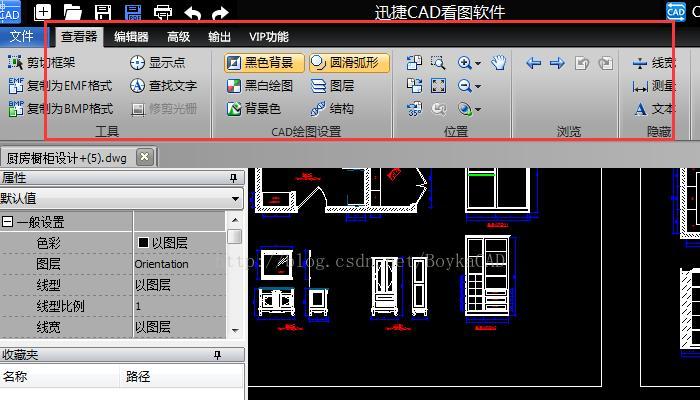Activate the hand pan tool
This screenshot has width=700, height=400.
point(498,62)
